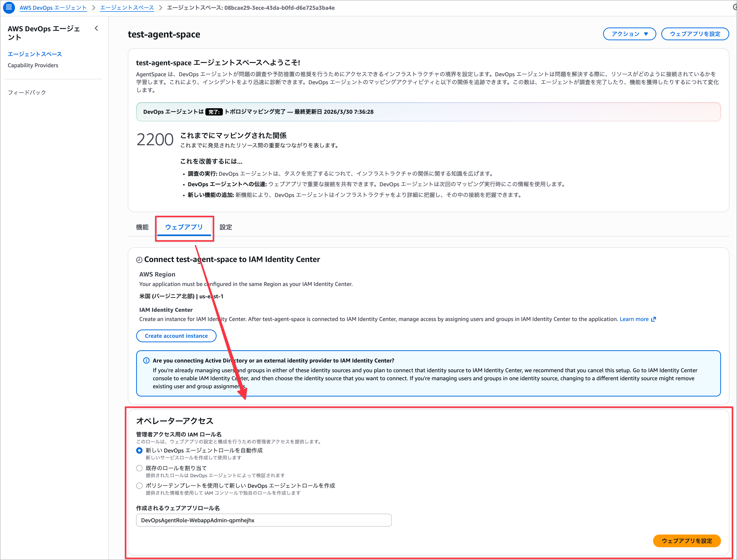Open the hamburger navigation menu icon
This screenshot has width=737, height=560.
[x=9, y=7]
